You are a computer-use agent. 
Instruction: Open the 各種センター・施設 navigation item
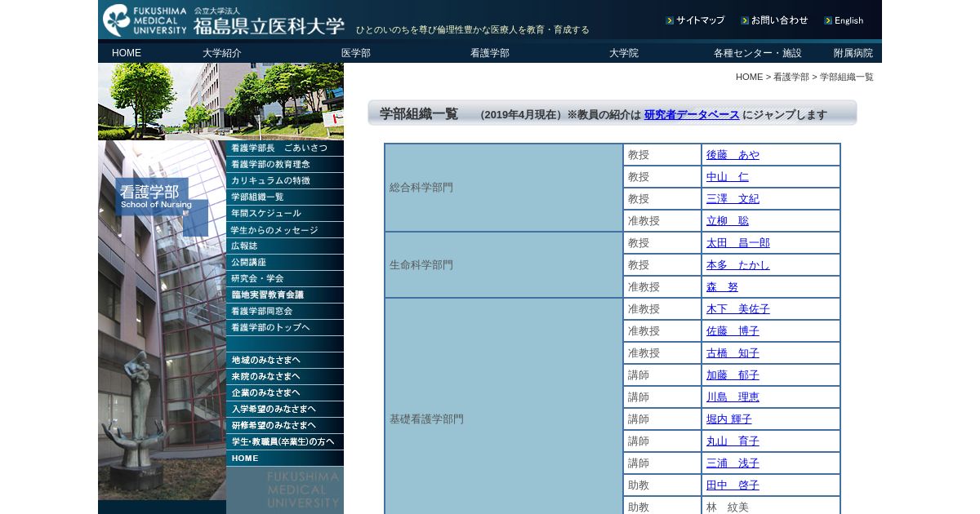click(x=758, y=53)
